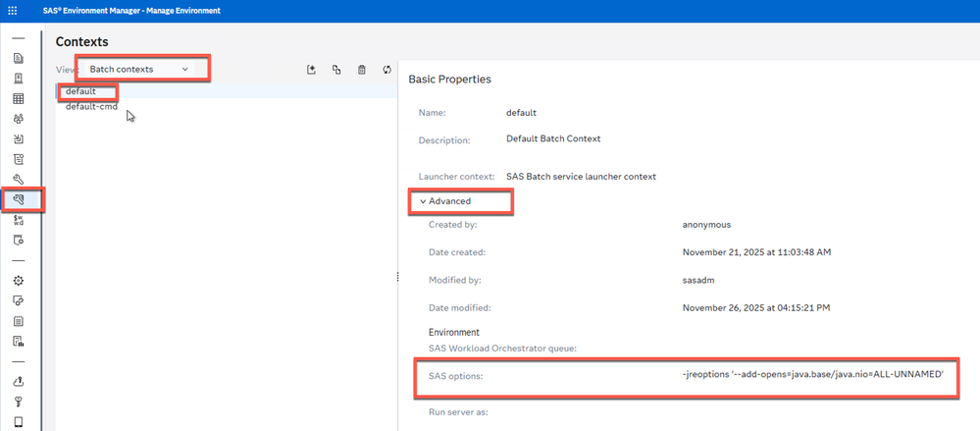
Task: Open the Batch contexts view dropdown
Action: (x=138, y=69)
